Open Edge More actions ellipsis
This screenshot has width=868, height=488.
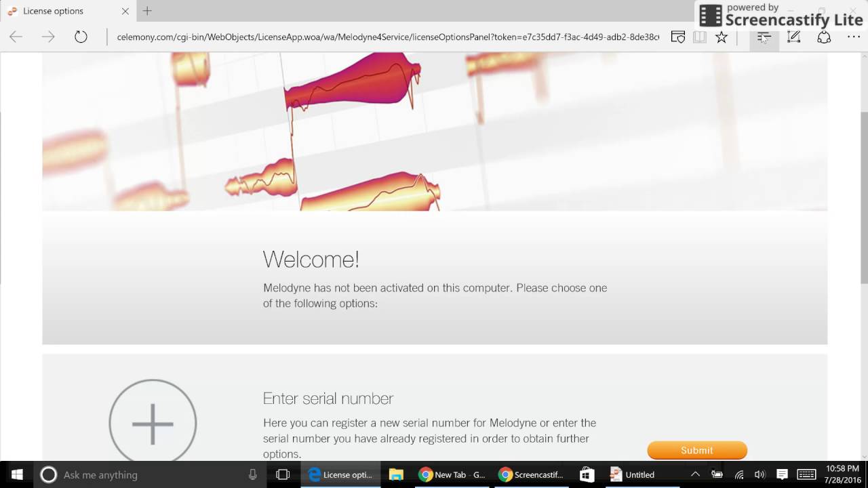(853, 37)
